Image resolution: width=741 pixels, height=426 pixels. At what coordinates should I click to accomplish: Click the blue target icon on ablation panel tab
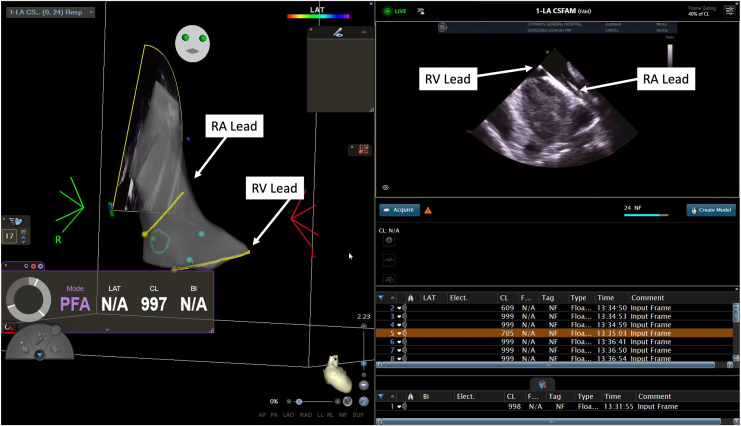[x=26, y=266]
